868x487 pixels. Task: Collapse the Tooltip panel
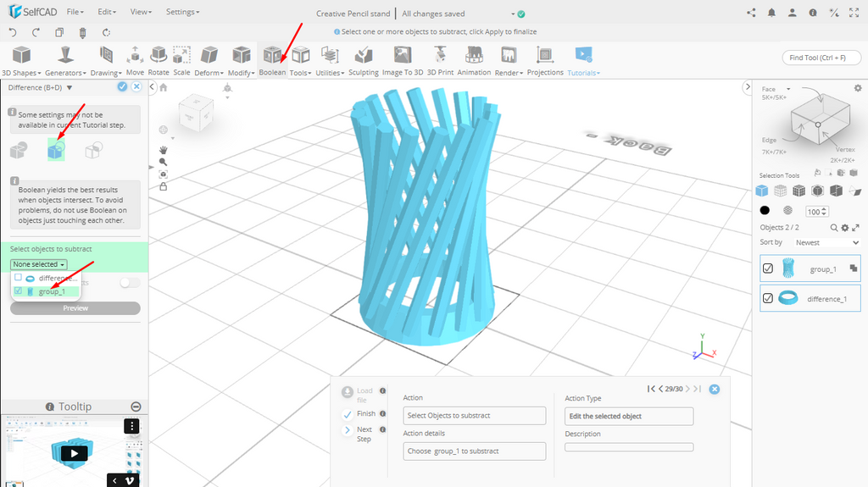click(x=136, y=407)
